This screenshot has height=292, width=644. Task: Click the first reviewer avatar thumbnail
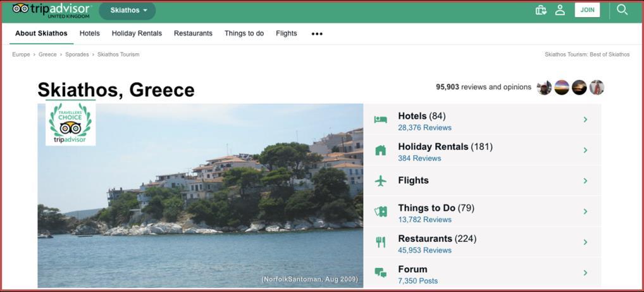544,87
